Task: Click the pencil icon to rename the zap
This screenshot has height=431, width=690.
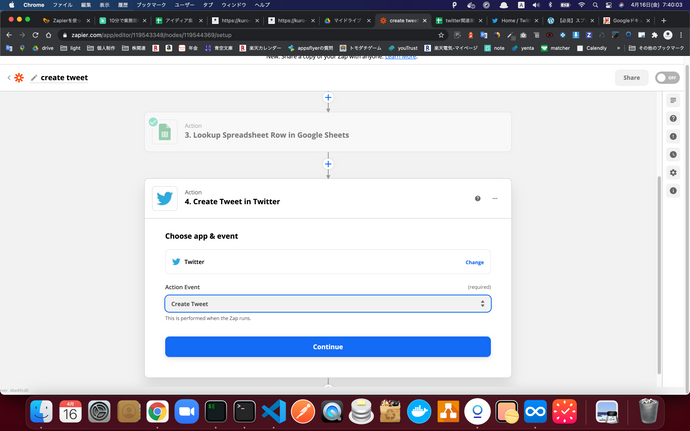Action: pyautogui.click(x=34, y=78)
